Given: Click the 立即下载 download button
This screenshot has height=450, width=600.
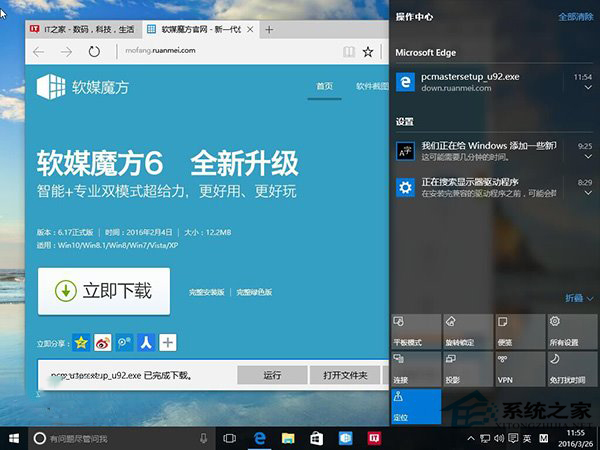Looking at the screenshot, I should [104, 291].
